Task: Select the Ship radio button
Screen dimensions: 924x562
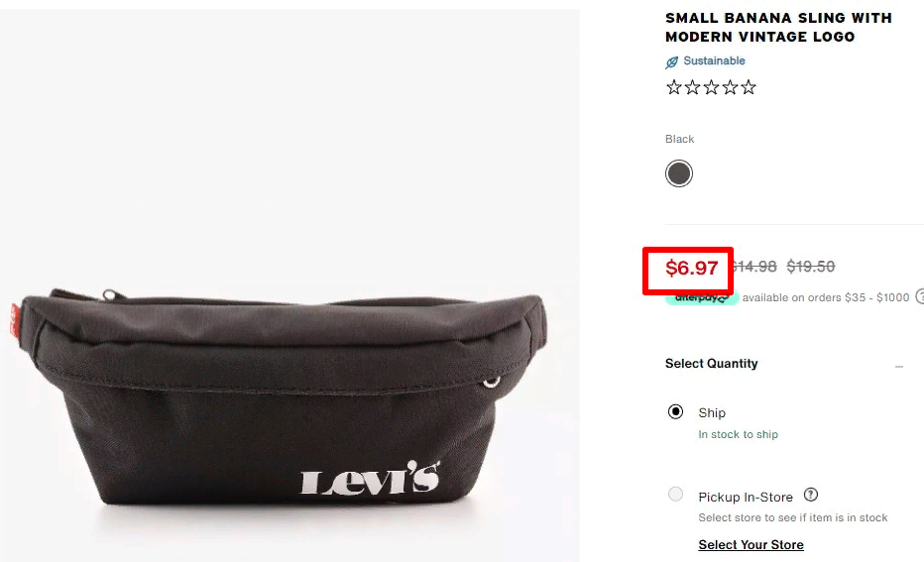Action: [x=675, y=411]
